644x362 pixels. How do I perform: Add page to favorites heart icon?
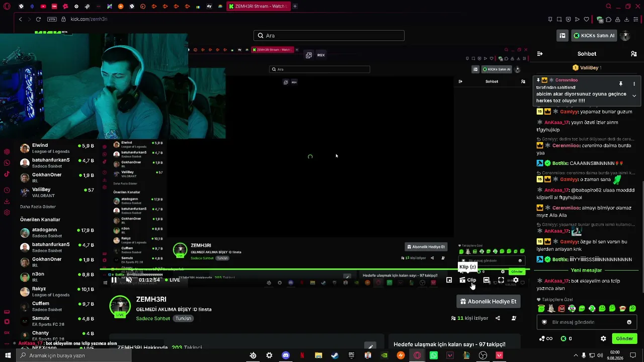pos(586,19)
